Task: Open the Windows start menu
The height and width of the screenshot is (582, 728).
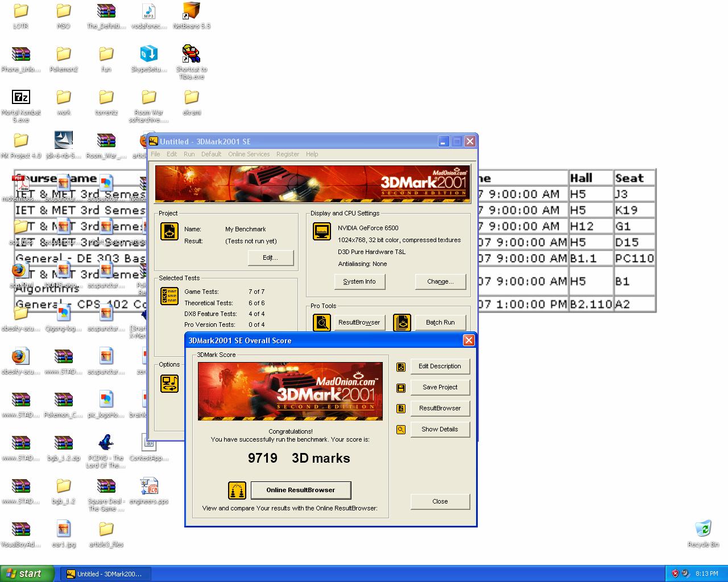Action: [x=28, y=574]
